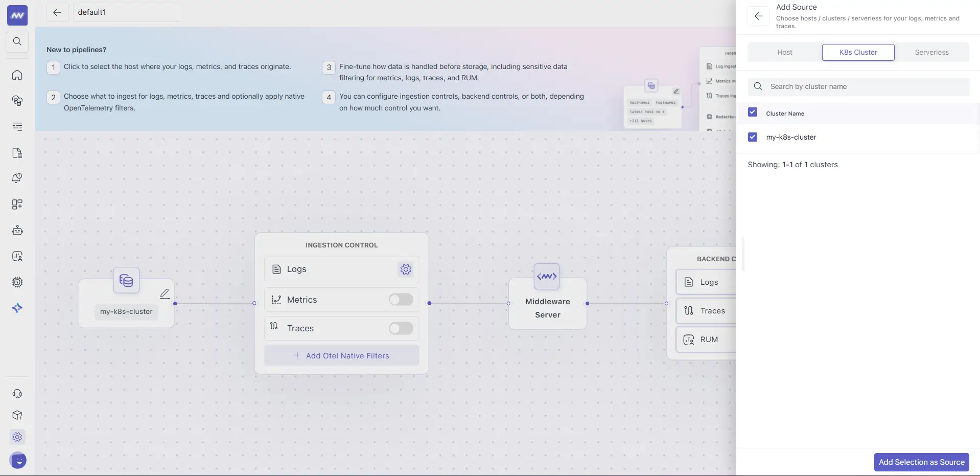Open the AI bot assistant icon
The height and width of the screenshot is (476, 980).
(x=17, y=230)
